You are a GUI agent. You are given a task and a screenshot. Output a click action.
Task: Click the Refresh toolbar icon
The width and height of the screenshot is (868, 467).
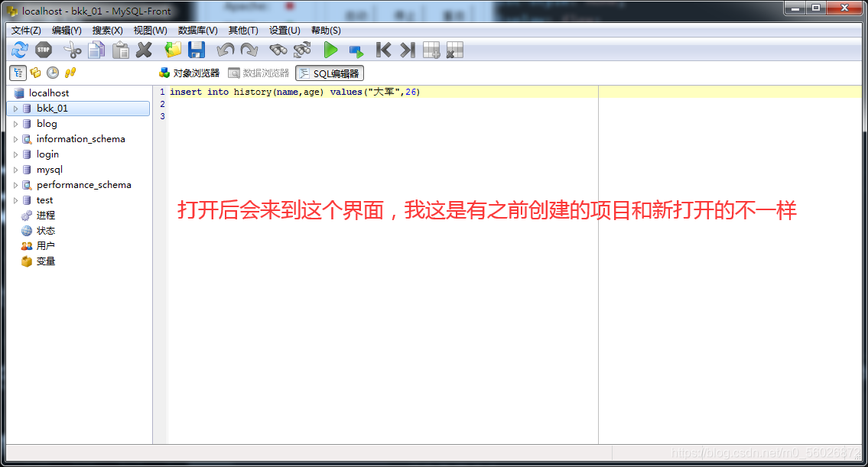tap(20, 50)
